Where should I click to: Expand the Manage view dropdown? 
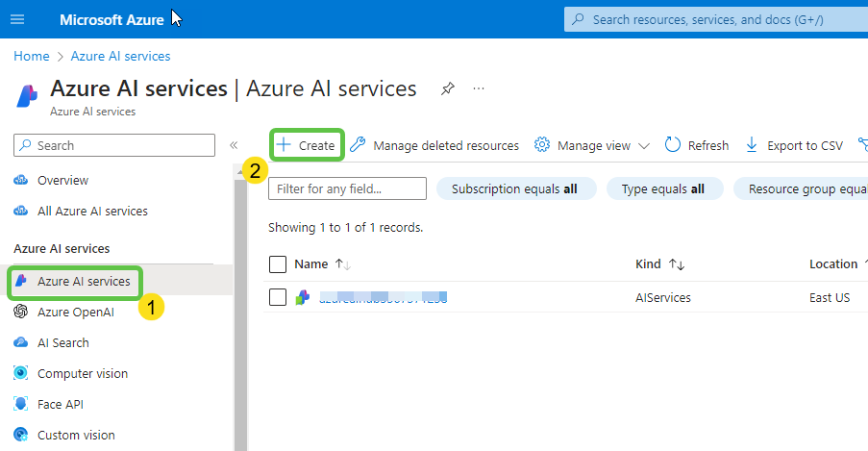tap(592, 145)
